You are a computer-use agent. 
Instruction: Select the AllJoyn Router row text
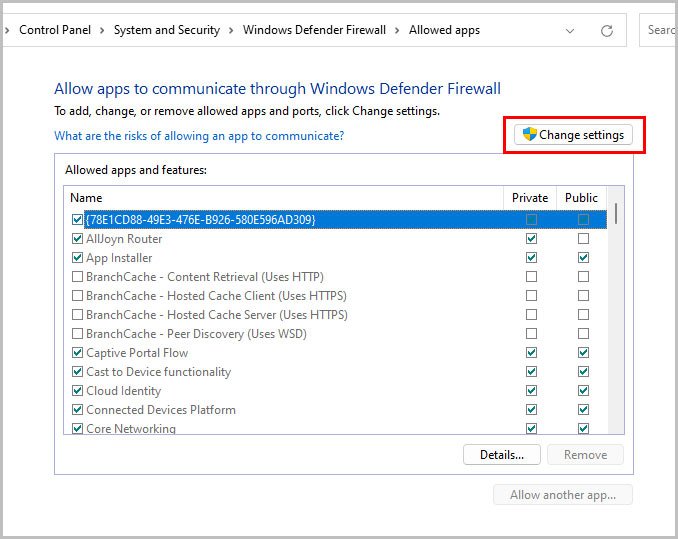click(x=124, y=239)
